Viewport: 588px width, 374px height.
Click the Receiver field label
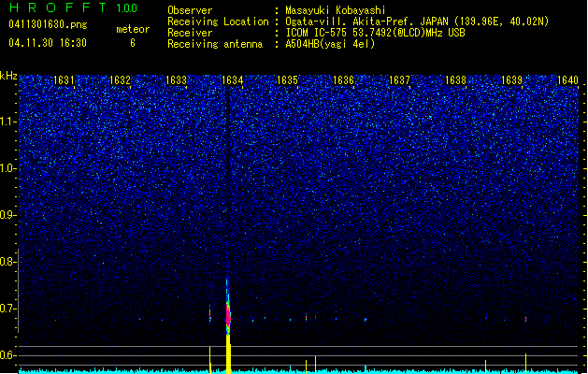[x=190, y=33]
